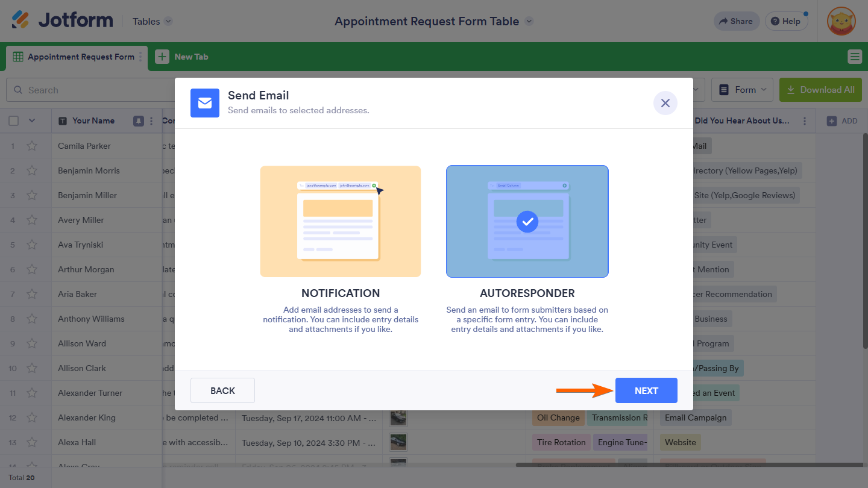Click the Tuesday, Sep 10, 2024 date cell

(x=309, y=442)
